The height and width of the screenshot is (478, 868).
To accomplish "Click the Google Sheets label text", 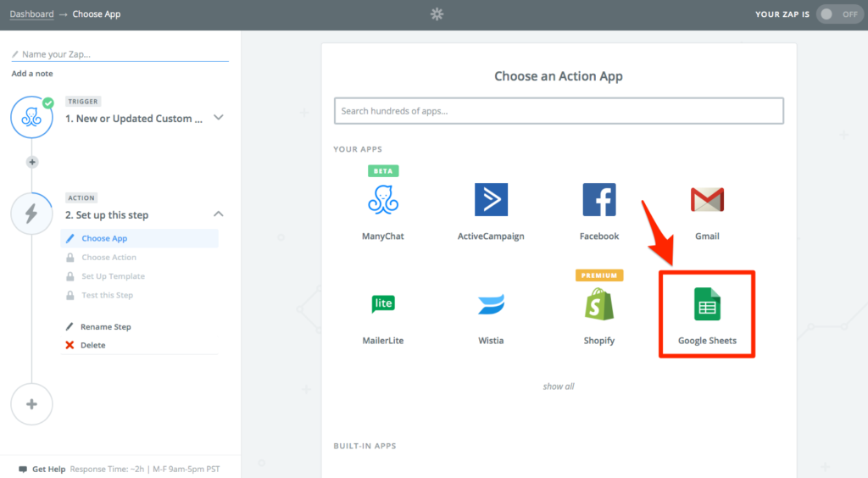I will point(708,340).
